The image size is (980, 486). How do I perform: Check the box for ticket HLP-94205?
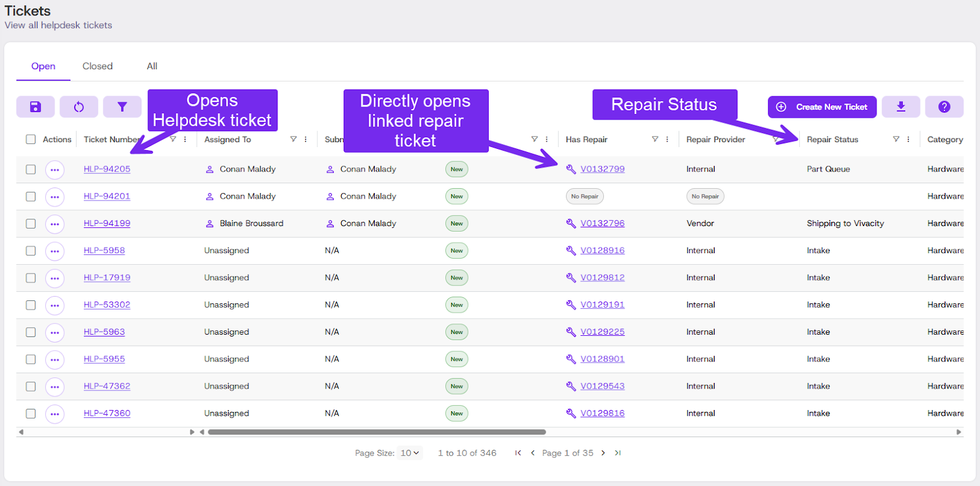(x=31, y=169)
